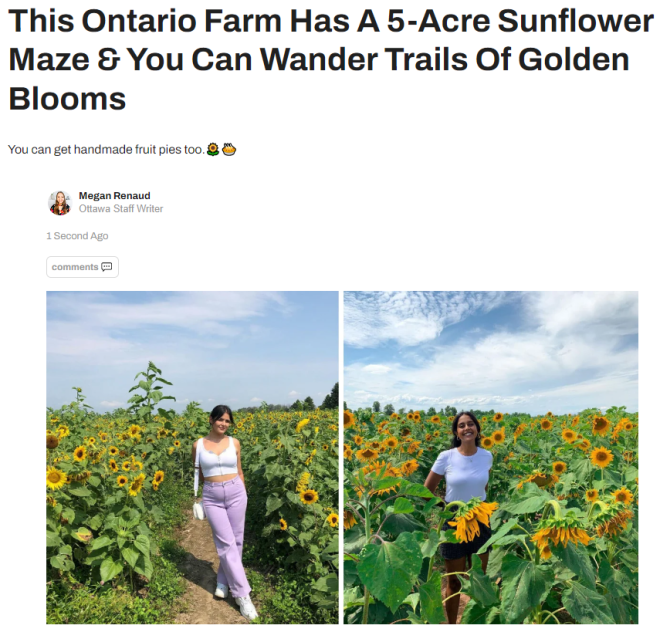This screenshot has height=632, width=660.
Task: Click the 1 Second Ago timestamp
Action: [x=77, y=236]
